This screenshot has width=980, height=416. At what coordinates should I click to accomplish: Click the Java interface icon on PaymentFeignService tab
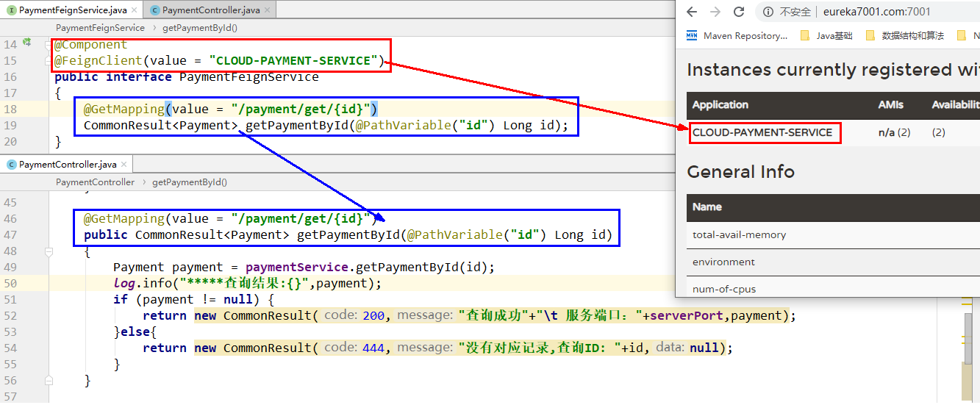click(11, 10)
